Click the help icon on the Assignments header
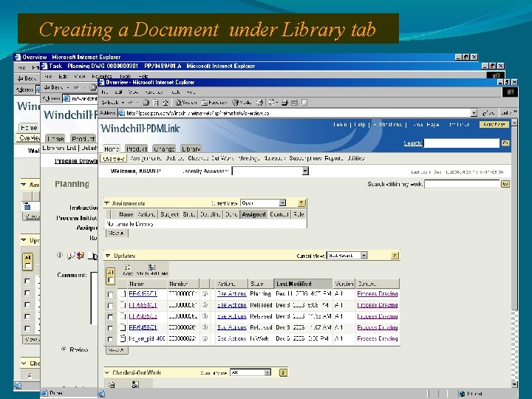The height and width of the screenshot is (399, 532). tap(301, 203)
